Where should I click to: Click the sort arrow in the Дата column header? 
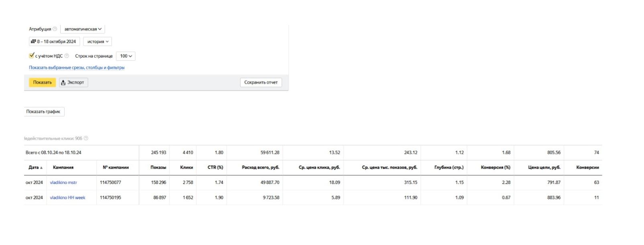41,167
